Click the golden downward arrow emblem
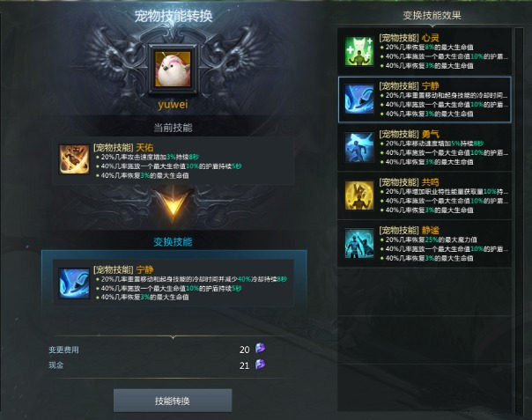 [x=173, y=203]
